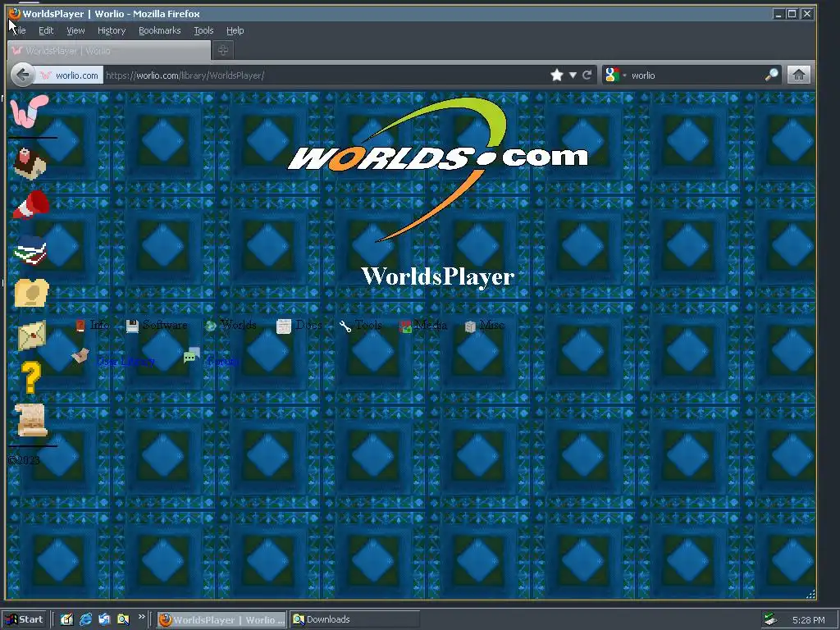This screenshot has height=630, width=840.
Task: Click the magnifier search button
Action: (x=771, y=75)
